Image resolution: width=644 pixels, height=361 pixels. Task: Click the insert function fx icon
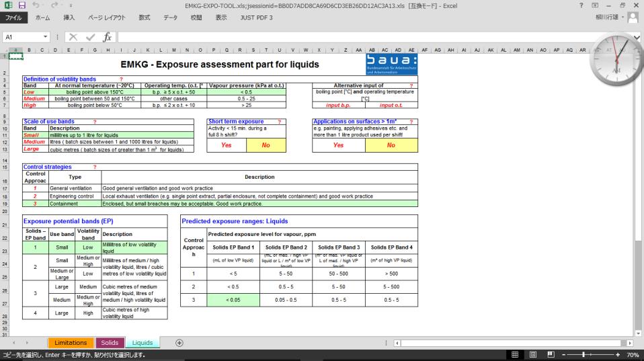107,38
